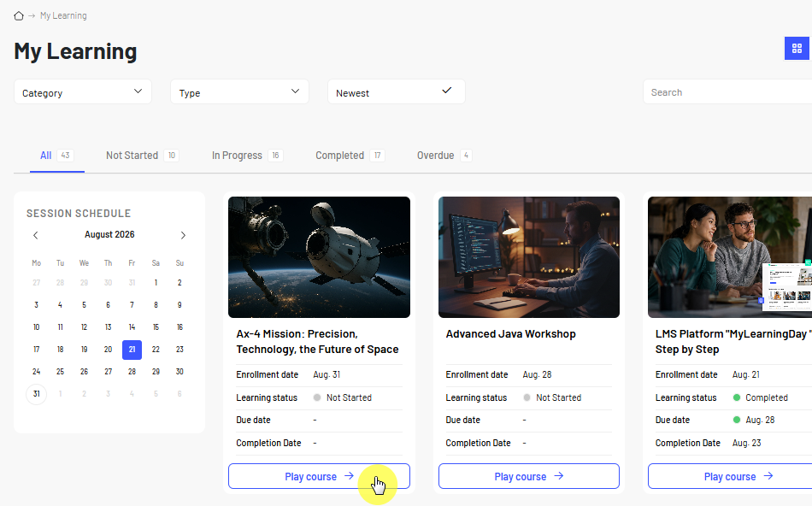Play the Advanced Java Workshop course
The image size is (812, 506).
[x=529, y=476]
